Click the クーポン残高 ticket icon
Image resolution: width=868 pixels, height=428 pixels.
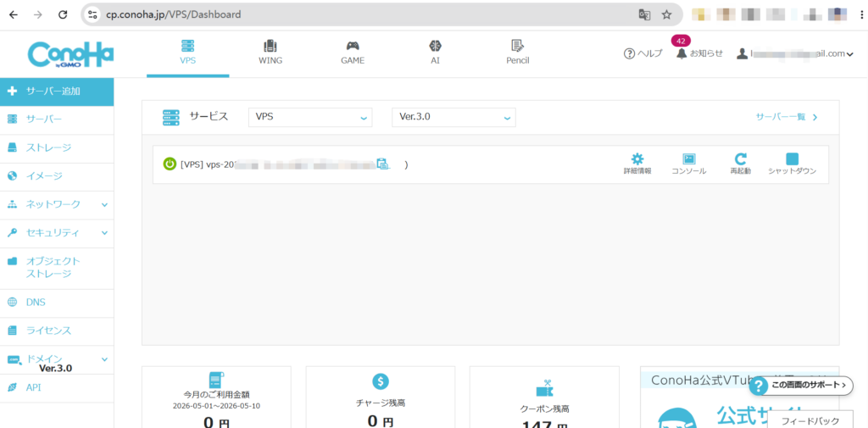pos(545,387)
